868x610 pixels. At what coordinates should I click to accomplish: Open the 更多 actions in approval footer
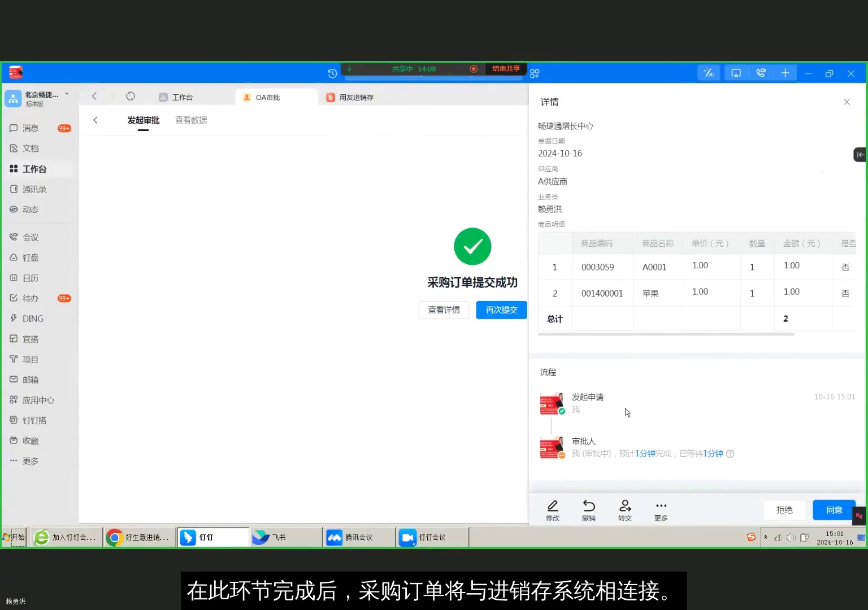660,508
